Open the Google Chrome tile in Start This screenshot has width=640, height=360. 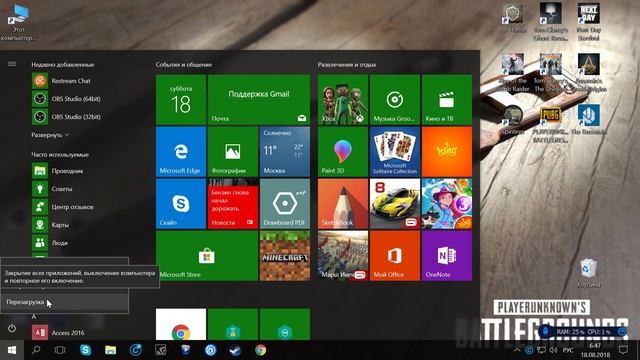pyautogui.click(x=181, y=324)
